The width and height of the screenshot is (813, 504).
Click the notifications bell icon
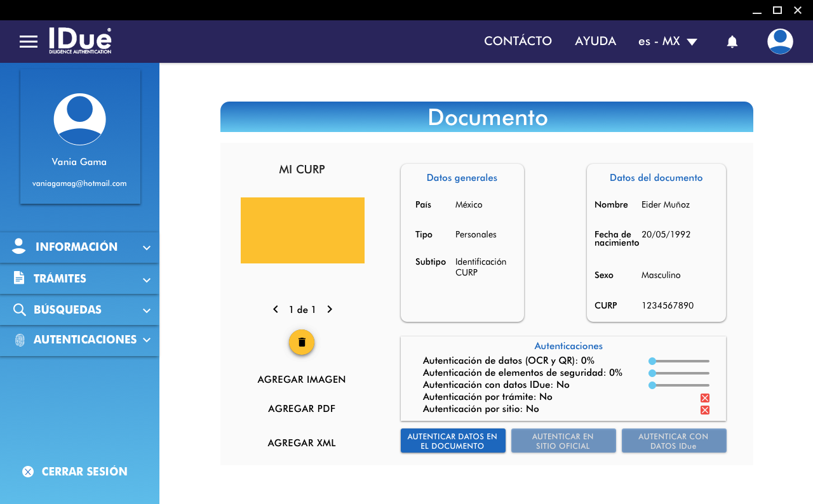pyautogui.click(x=732, y=42)
